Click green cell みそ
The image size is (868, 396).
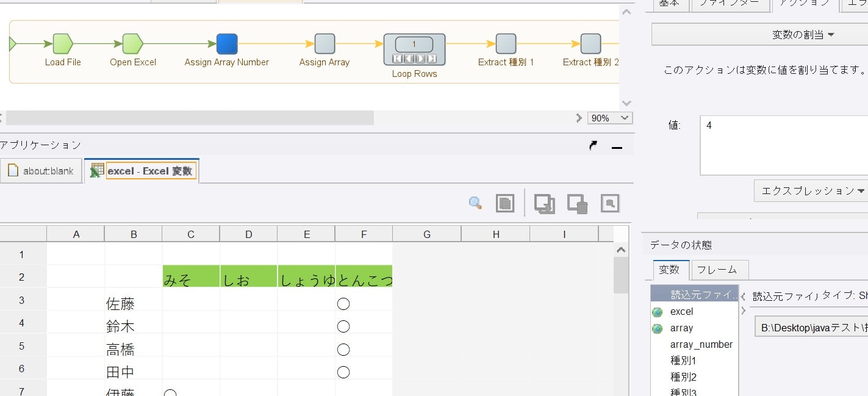tap(191, 276)
